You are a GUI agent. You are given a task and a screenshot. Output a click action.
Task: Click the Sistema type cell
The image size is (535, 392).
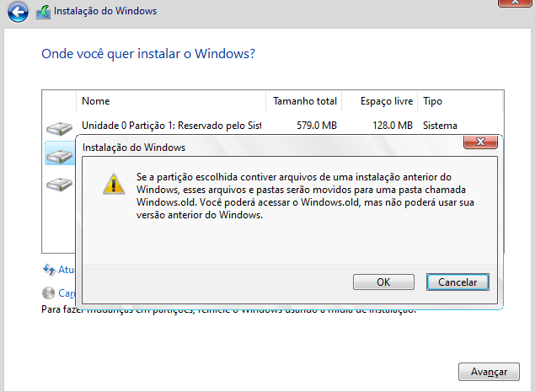tap(440, 126)
